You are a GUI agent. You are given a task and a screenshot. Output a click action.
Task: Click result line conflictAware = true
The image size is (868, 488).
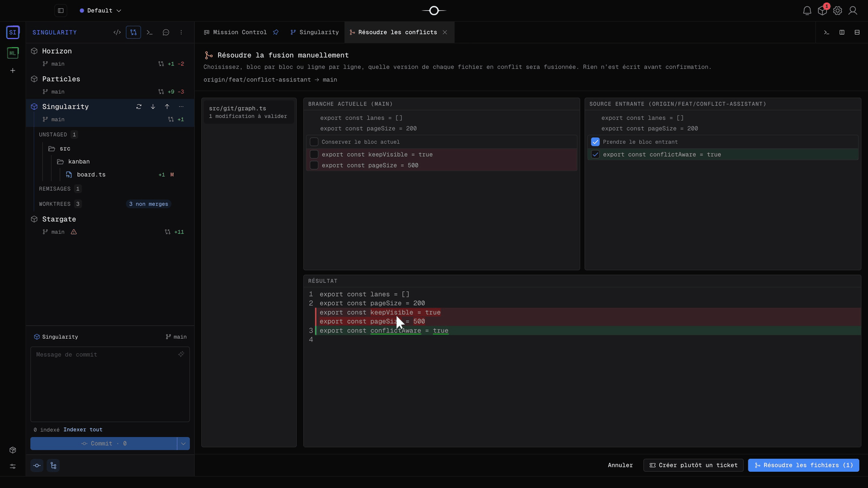(588, 331)
